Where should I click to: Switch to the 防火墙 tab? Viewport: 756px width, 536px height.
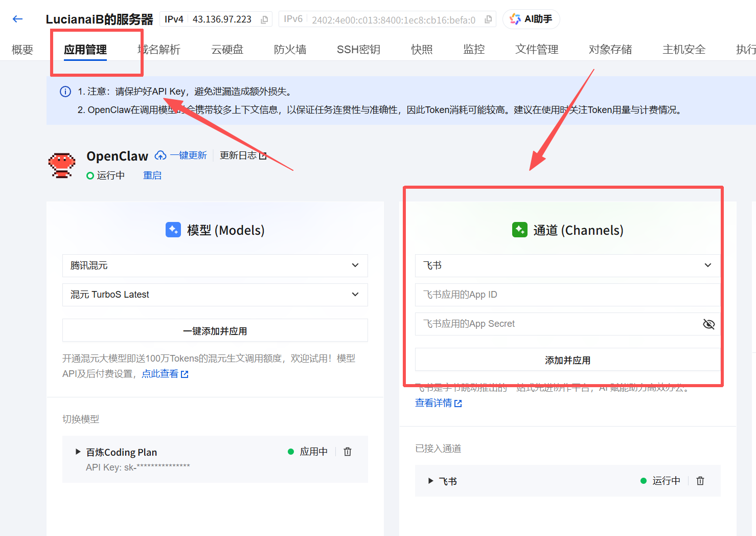tap(290, 50)
